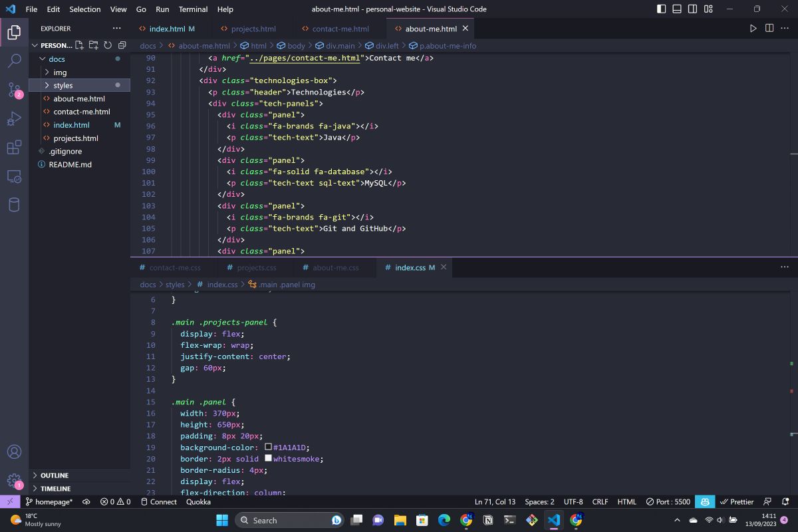Toggle primary side bar layout button
The width and height of the screenshot is (798, 532).
tap(662, 9)
